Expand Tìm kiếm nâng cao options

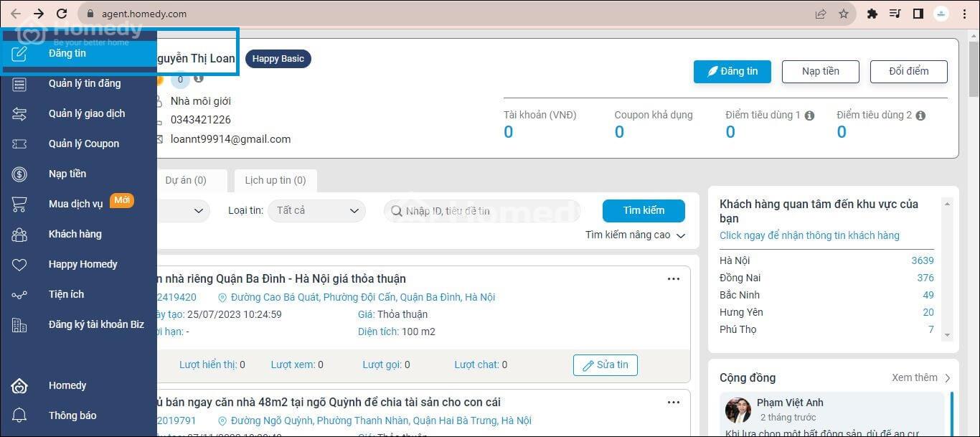click(x=635, y=235)
